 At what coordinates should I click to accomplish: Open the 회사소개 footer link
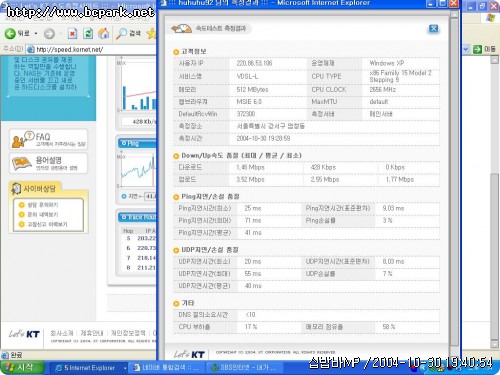[62, 333]
